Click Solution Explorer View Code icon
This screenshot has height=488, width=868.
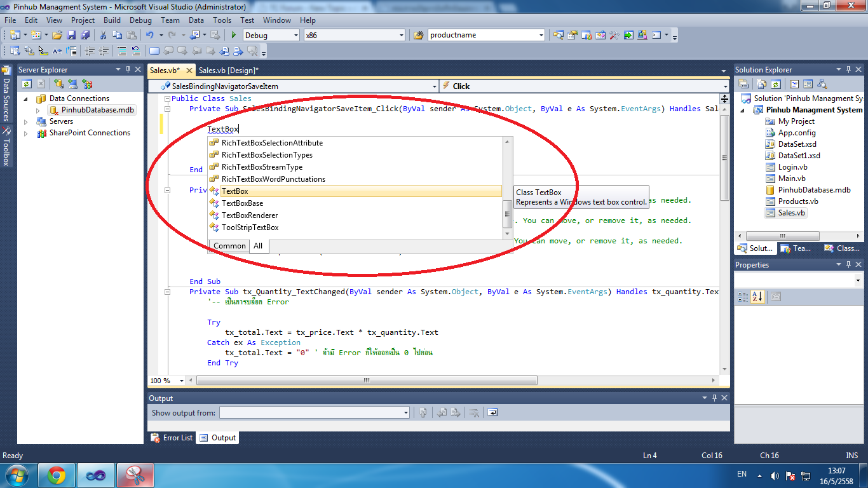pyautogui.click(x=794, y=83)
